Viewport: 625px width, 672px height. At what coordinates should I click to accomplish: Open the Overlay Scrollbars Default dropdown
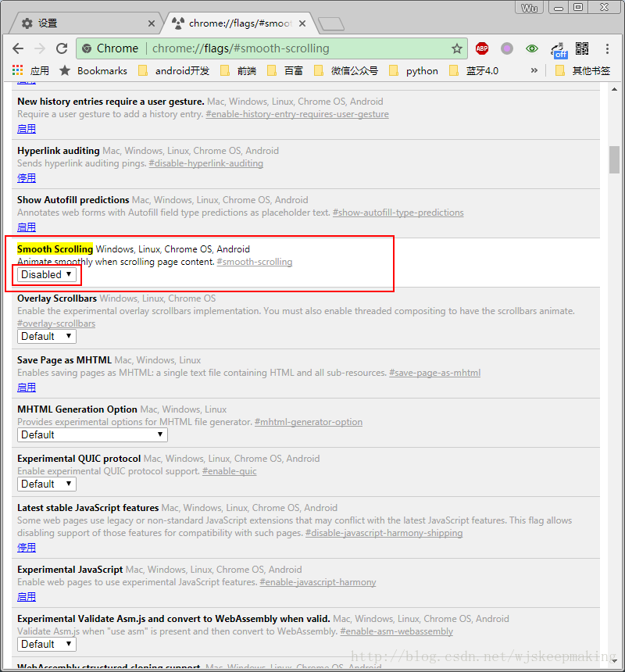tap(47, 337)
